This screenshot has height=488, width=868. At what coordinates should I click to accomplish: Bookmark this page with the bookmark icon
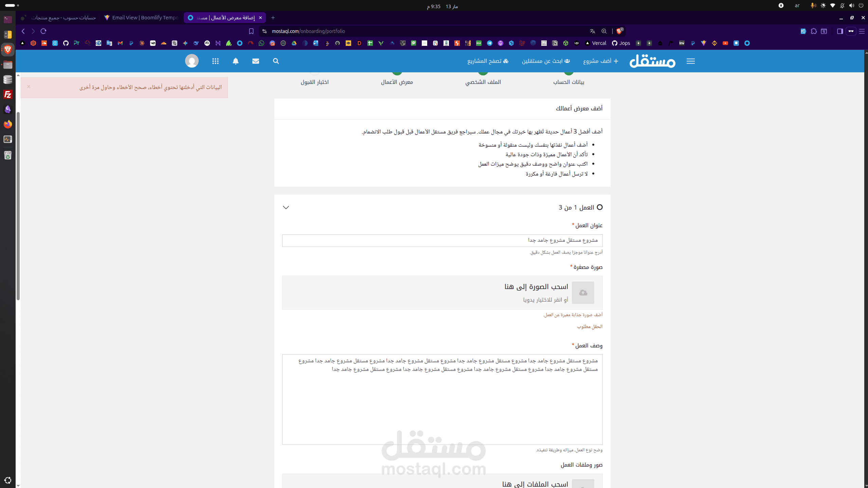(251, 31)
